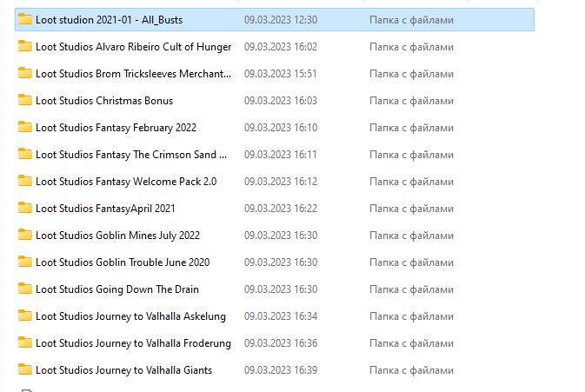Click date 09.03.2023 16:22

click(281, 209)
